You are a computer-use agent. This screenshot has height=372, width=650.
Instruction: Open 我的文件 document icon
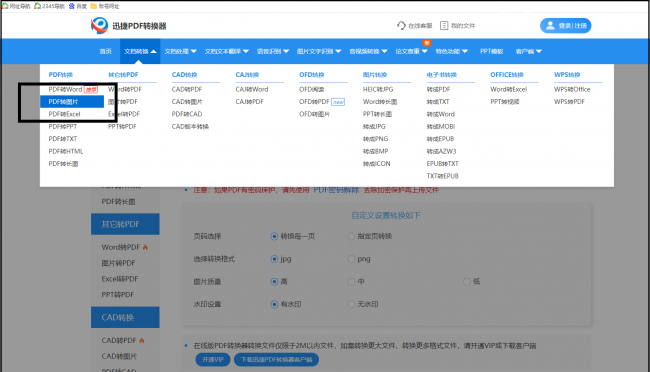point(444,26)
